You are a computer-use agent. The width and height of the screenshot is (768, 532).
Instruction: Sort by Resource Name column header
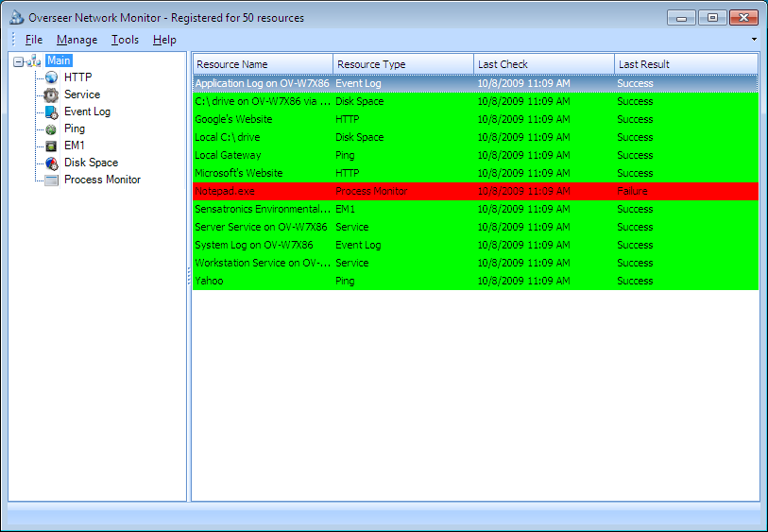point(263,64)
